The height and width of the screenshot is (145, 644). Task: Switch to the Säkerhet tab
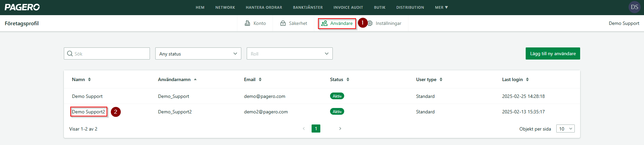pyautogui.click(x=294, y=23)
